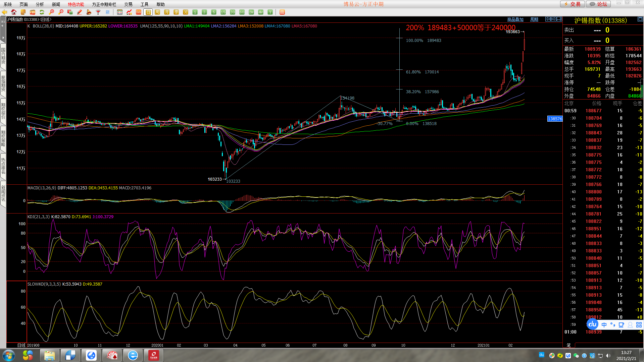Click the refresh icon in the toolbar
The height and width of the screenshot is (362, 644).
[x=42, y=12]
